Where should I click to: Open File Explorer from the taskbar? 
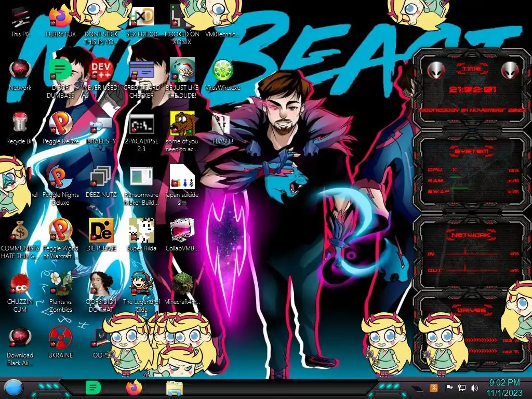[175, 388]
